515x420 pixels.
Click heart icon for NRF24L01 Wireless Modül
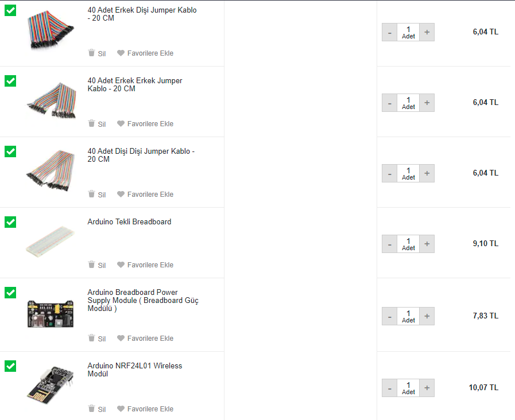[x=121, y=409]
